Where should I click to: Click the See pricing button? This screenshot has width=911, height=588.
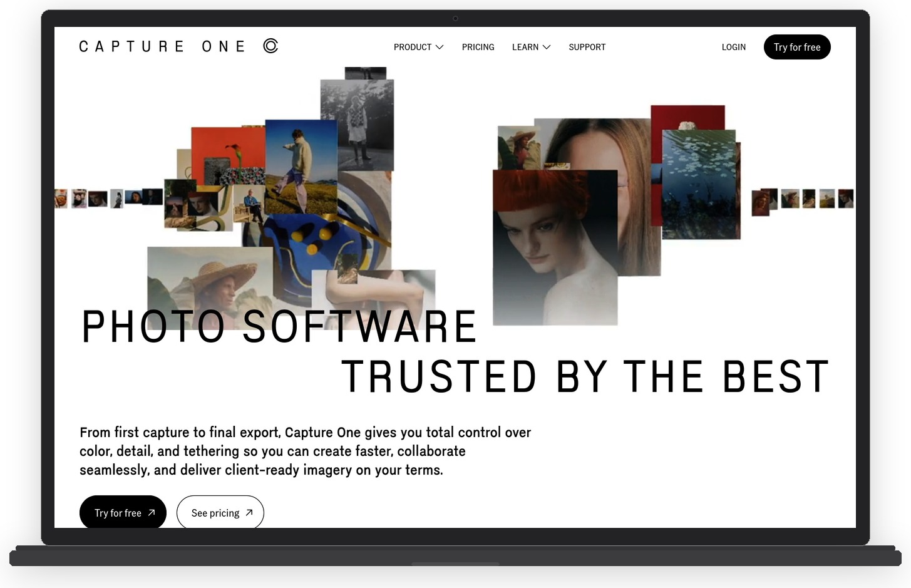(220, 512)
